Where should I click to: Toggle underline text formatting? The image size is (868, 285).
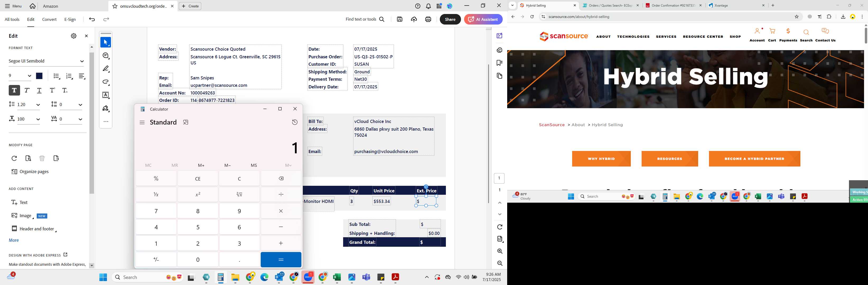tap(39, 90)
